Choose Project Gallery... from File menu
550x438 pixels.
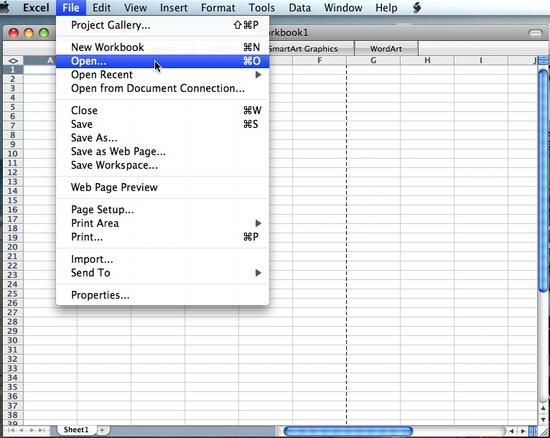click(162, 25)
